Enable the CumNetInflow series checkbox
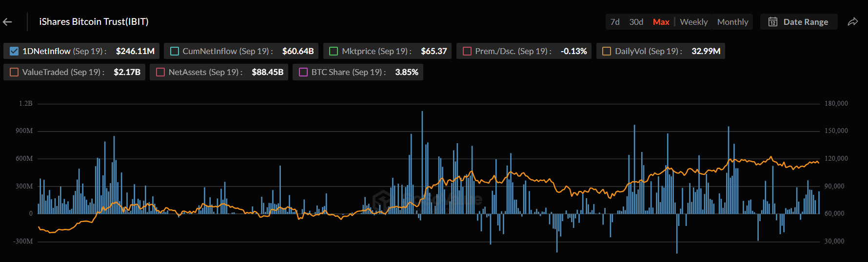 tap(175, 51)
